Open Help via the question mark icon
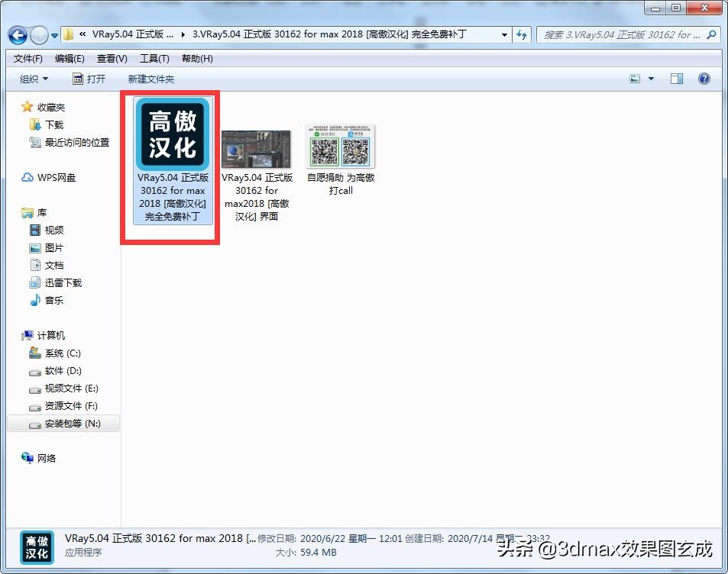 704,79
